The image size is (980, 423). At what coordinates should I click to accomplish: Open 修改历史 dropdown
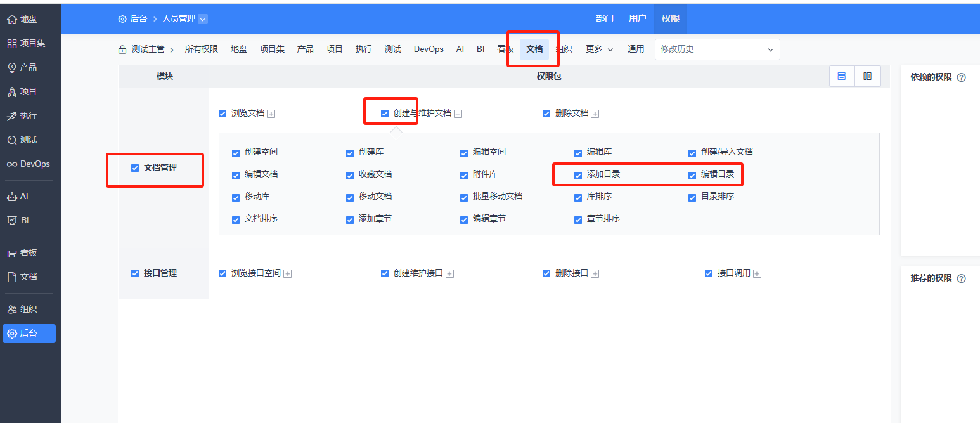pyautogui.click(x=718, y=49)
